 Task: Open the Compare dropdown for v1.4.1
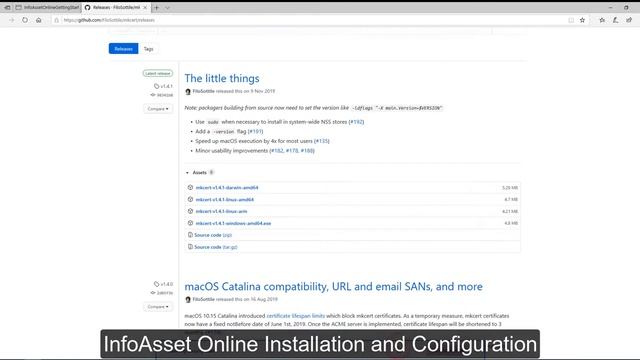pyautogui.click(x=158, y=109)
